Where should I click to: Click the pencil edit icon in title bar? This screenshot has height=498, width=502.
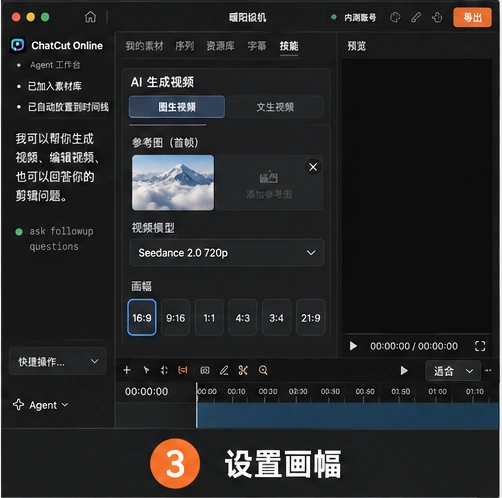coord(416,17)
